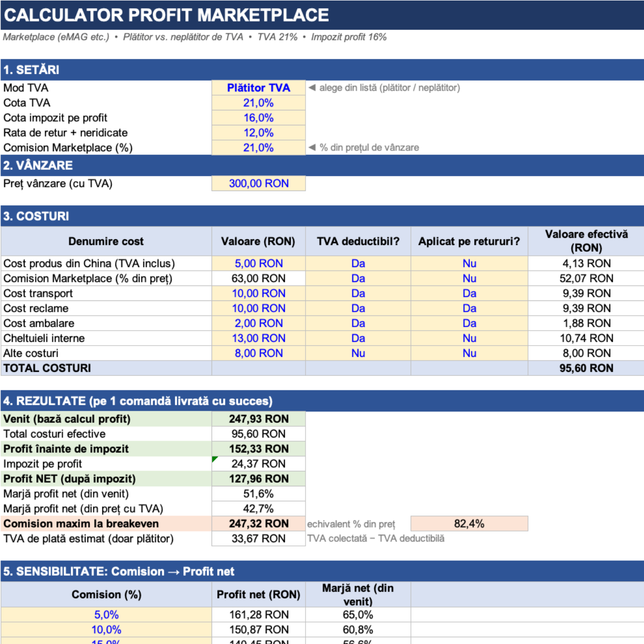Select the Profit NET value 127,96 RON
The image size is (644, 644).
click(258, 479)
